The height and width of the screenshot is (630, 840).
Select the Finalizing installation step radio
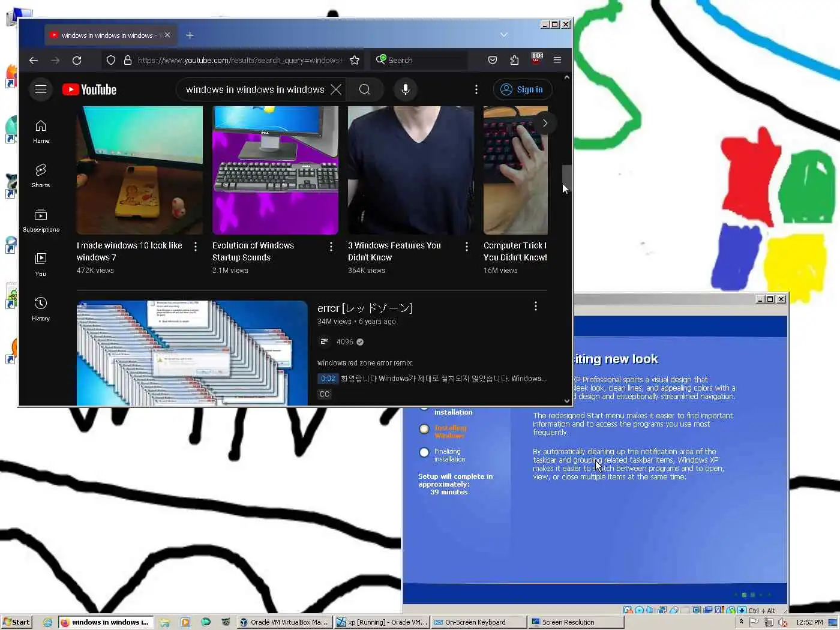(424, 452)
